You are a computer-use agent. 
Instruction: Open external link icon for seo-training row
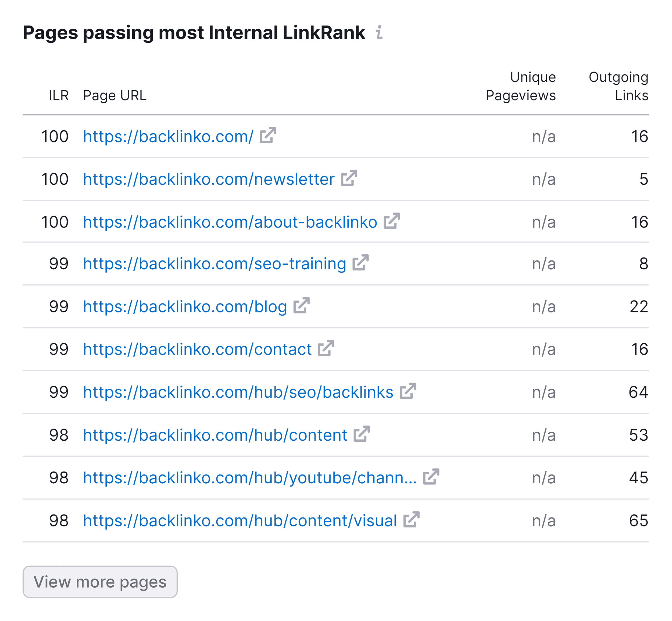coord(360,262)
